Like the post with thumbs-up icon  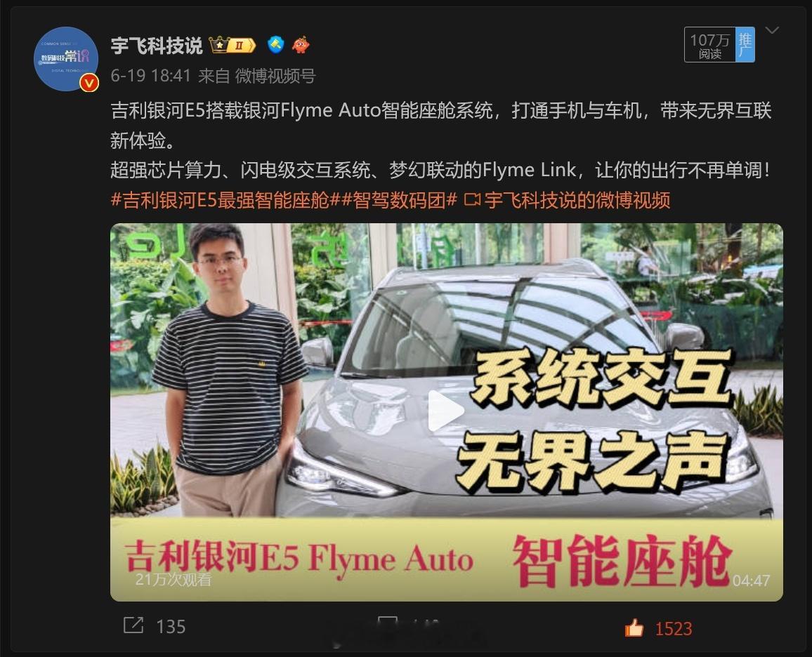[634, 628]
